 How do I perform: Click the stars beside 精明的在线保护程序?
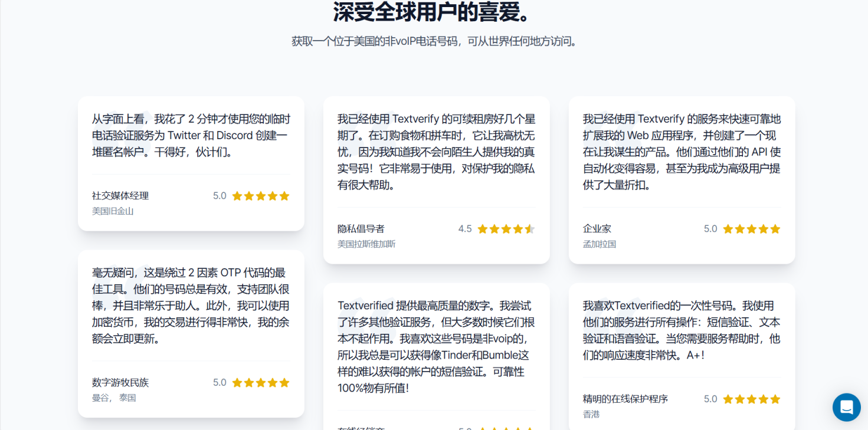(751, 399)
